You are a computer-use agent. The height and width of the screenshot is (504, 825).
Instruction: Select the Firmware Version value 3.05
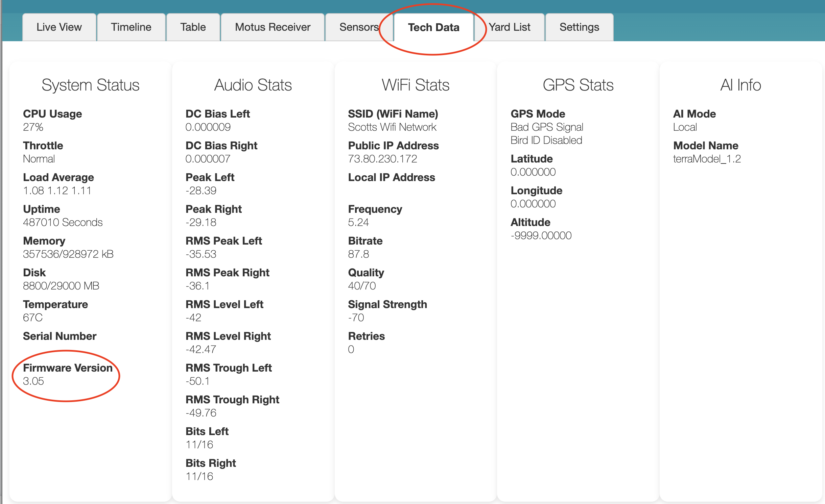33,381
